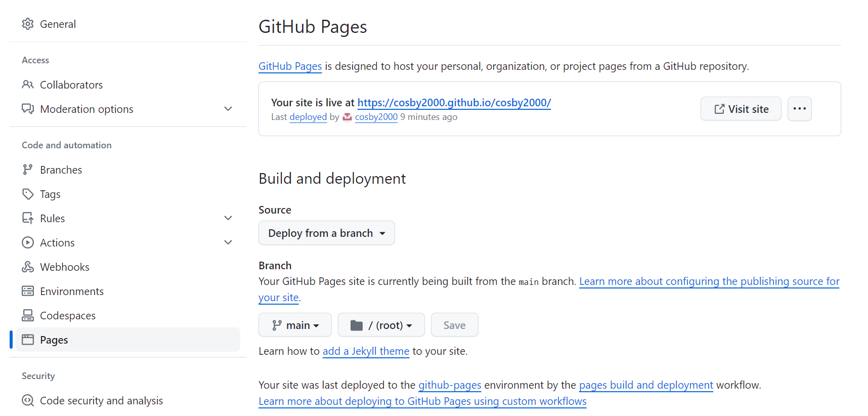Image resolution: width=868 pixels, height=416 pixels.
Task: Expand the Rules section chevron
Action: click(228, 218)
